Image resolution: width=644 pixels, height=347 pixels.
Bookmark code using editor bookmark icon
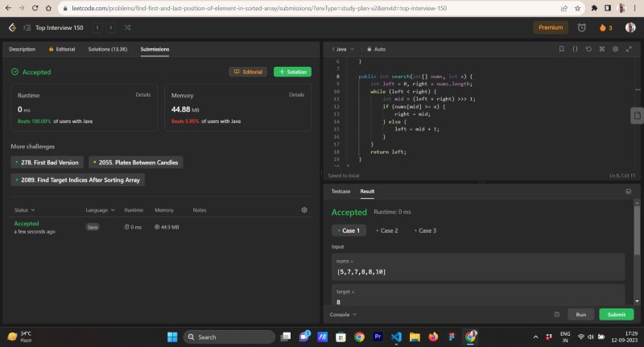pyautogui.click(x=562, y=49)
